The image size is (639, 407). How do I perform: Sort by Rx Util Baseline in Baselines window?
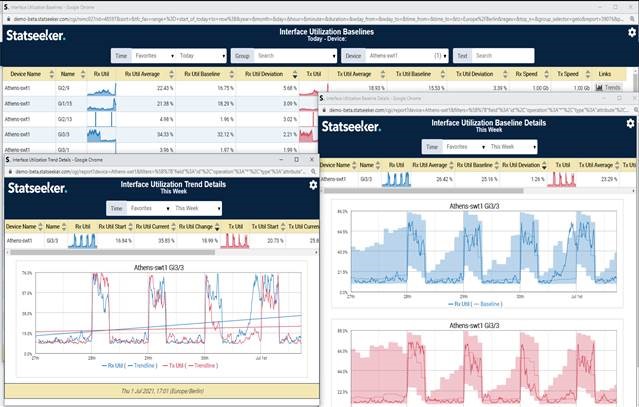click(x=231, y=74)
